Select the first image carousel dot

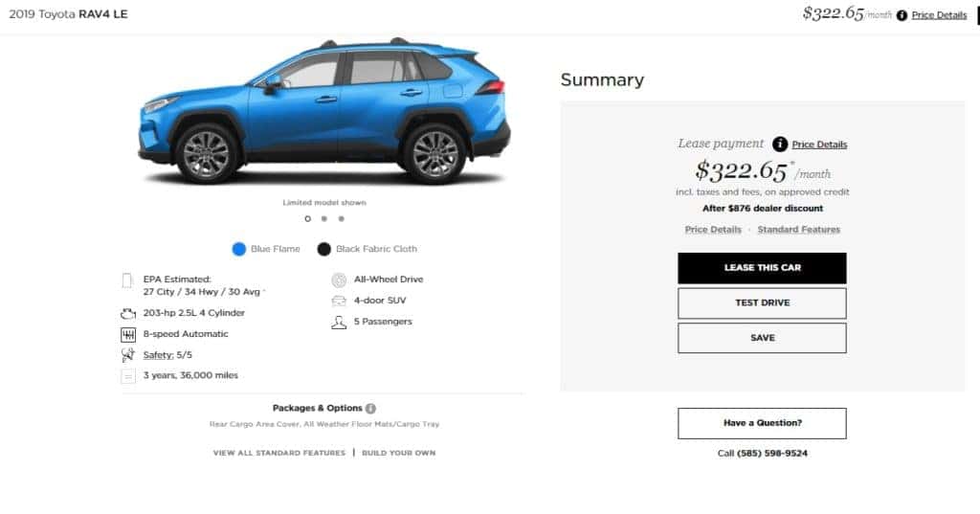[307, 219]
